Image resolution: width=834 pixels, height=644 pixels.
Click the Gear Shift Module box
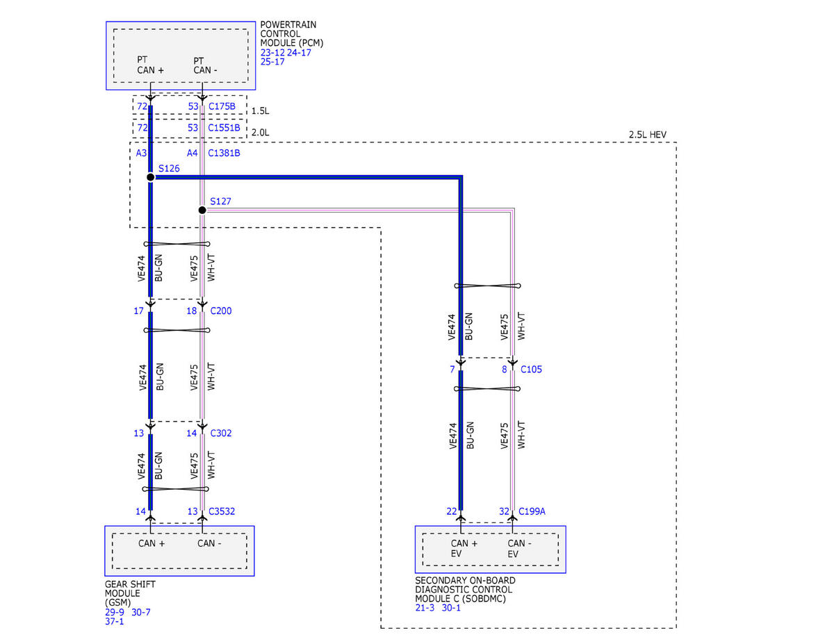pyautogui.click(x=179, y=551)
